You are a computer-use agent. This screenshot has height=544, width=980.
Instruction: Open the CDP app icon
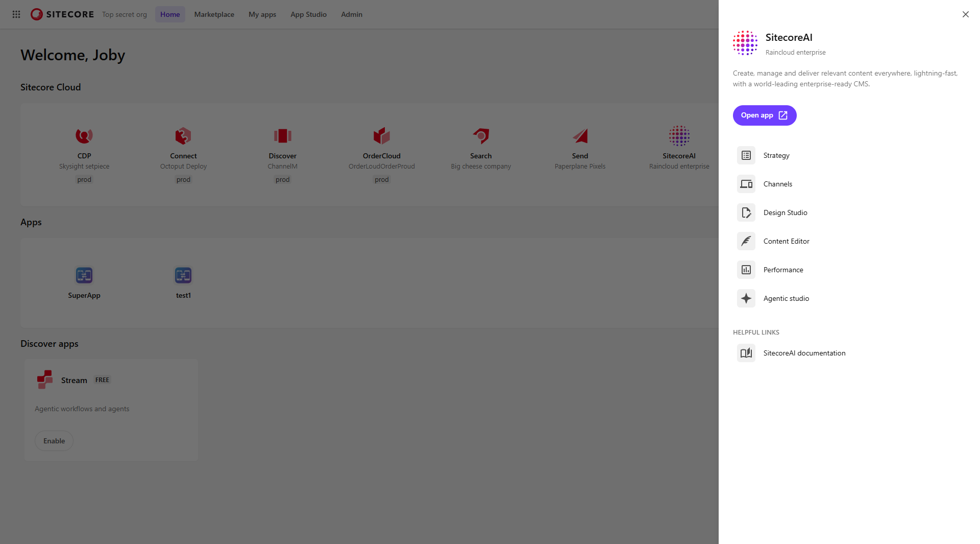pyautogui.click(x=84, y=136)
